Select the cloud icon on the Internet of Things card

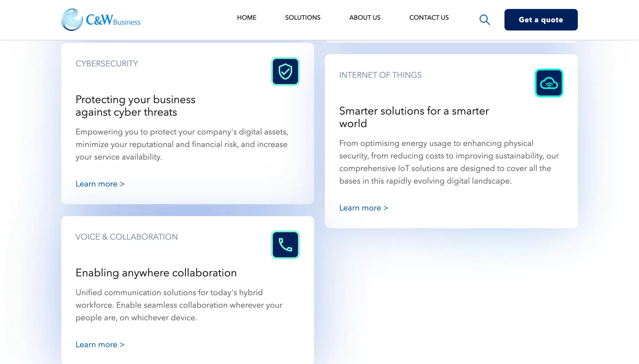click(549, 83)
